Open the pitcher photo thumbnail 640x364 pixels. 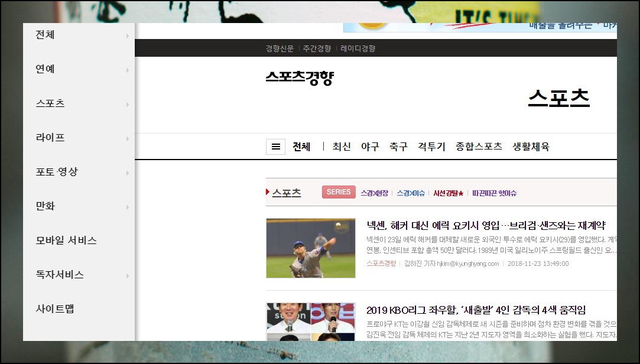coord(311,248)
